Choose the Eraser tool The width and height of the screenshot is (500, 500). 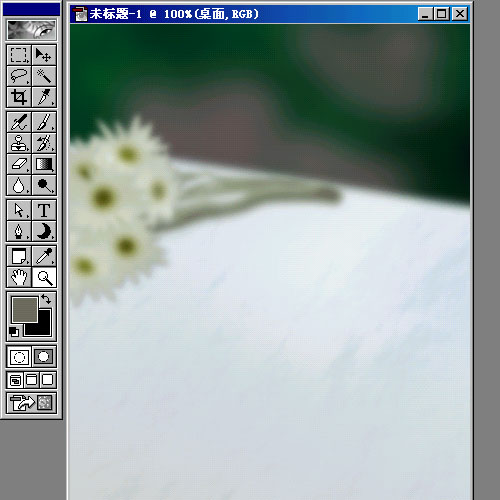click(19, 164)
